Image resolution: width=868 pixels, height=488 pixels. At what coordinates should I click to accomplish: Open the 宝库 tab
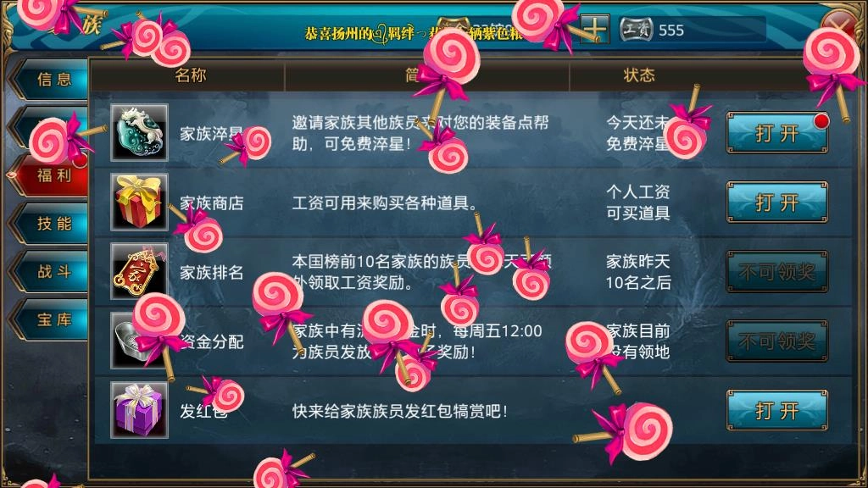(x=53, y=319)
